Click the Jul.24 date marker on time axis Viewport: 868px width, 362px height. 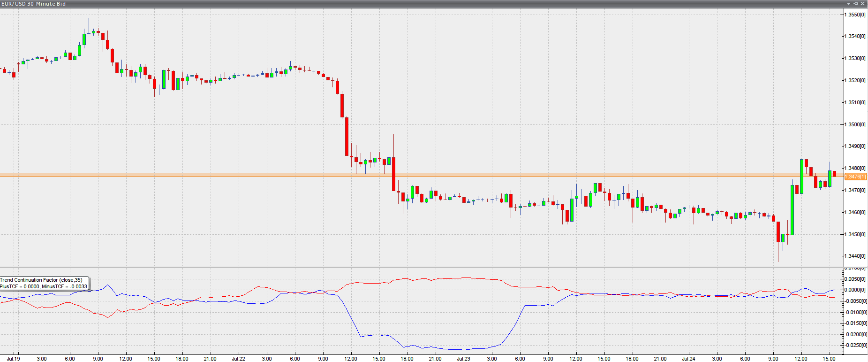(688, 359)
